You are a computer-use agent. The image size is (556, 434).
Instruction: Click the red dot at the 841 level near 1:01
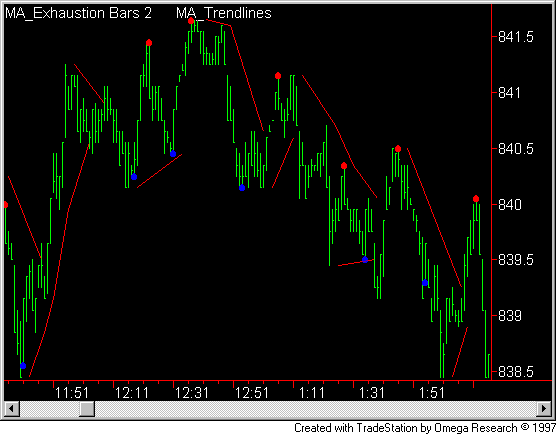[x=278, y=76]
